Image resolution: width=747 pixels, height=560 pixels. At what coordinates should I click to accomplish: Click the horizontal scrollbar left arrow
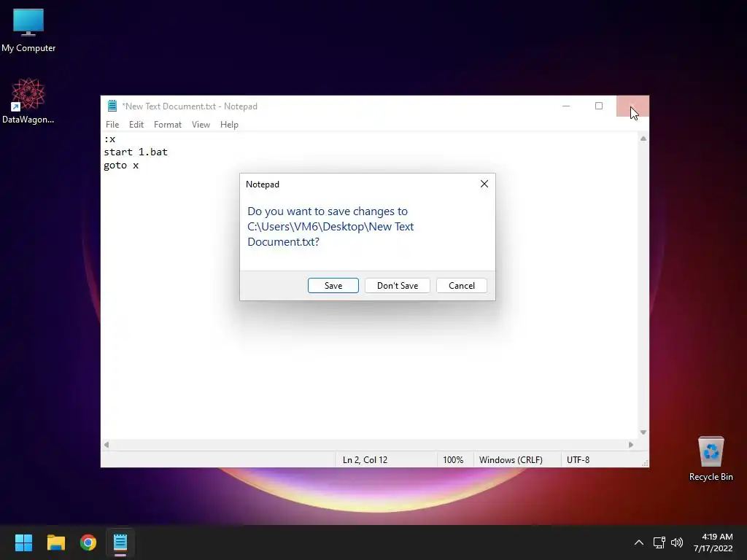pos(107,445)
